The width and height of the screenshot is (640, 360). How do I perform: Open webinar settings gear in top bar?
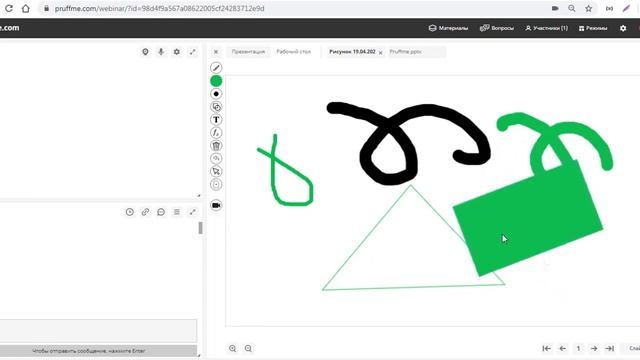[623, 28]
